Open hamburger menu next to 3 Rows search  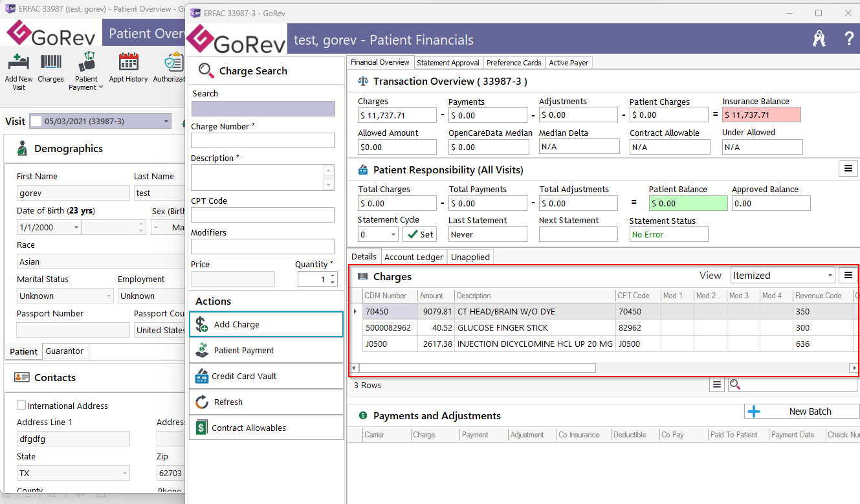coord(717,385)
